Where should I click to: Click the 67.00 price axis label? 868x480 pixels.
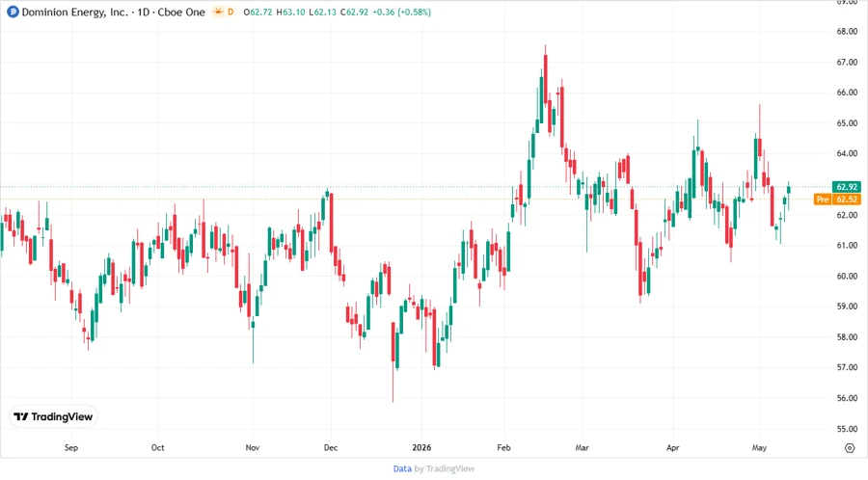(x=847, y=63)
